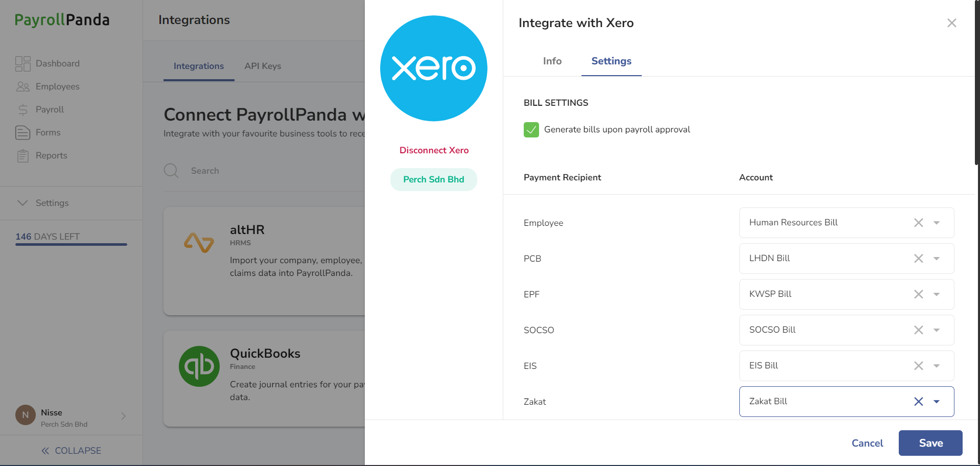Viewport: 980px width, 466px height.
Task: Click the QuickBooks integration logo
Action: [x=199, y=366]
